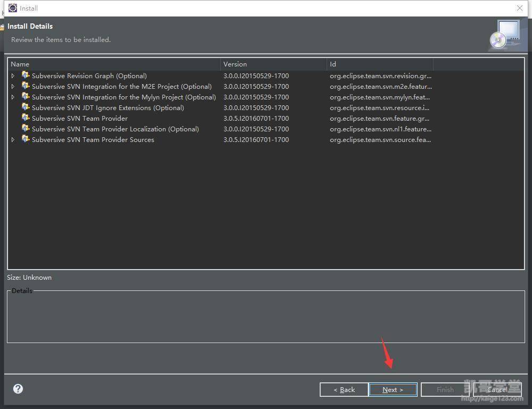The image size is (532, 409).
Task: Click the Eclipse icon in the title bar
Action: coord(13,8)
